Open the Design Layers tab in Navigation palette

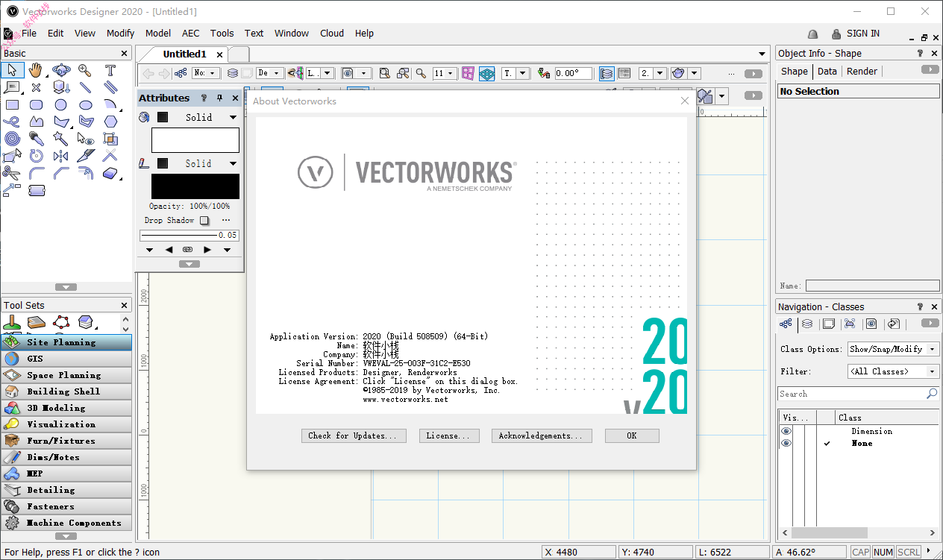807,324
